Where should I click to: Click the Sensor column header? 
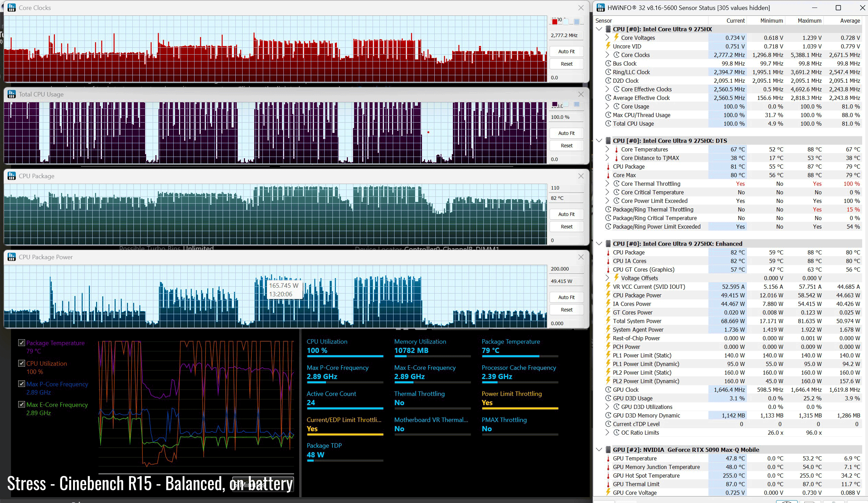point(651,21)
